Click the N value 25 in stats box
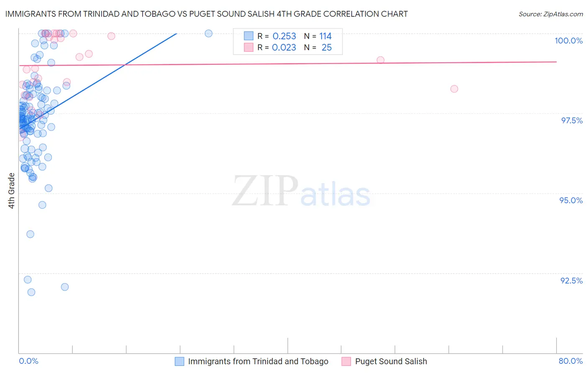Screen dimensions: 588x373 coord(327,47)
